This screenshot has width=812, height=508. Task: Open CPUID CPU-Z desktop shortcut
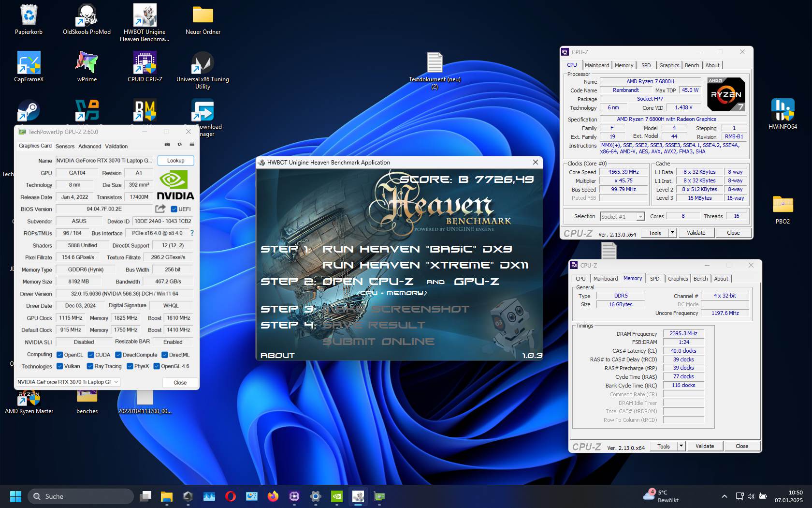145,67
